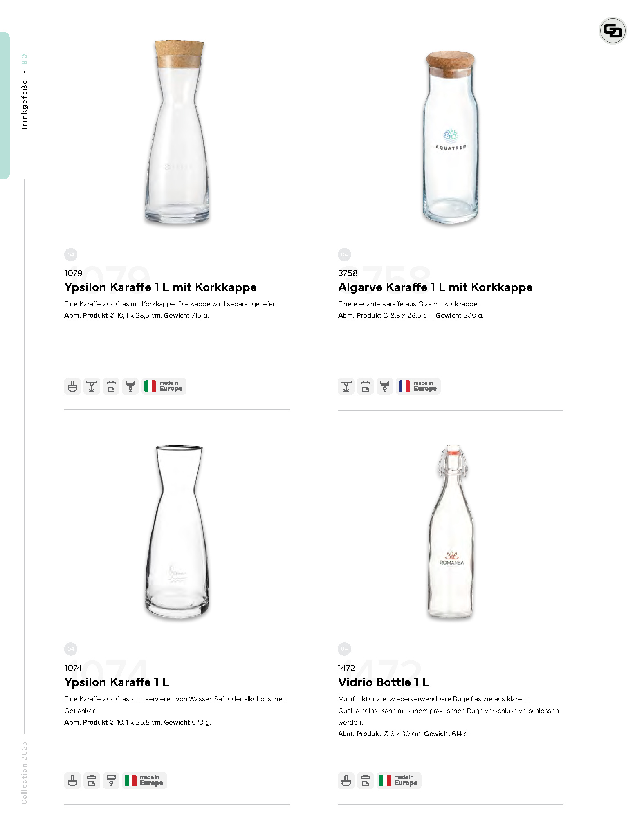This screenshot has height=837, width=644.
Task: Open the Ypsilon Karaffe 1 L mit Korkkappe title
Action: pos(160,287)
